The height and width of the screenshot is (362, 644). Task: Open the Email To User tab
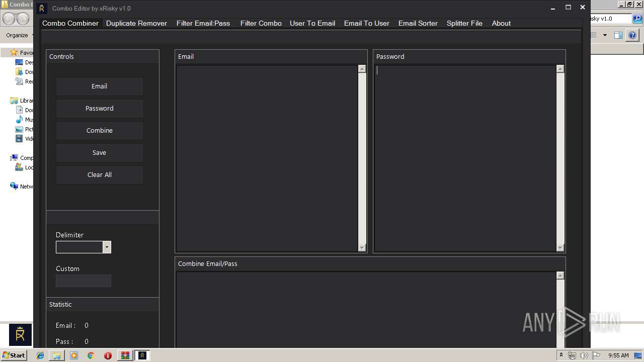(367, 23)
